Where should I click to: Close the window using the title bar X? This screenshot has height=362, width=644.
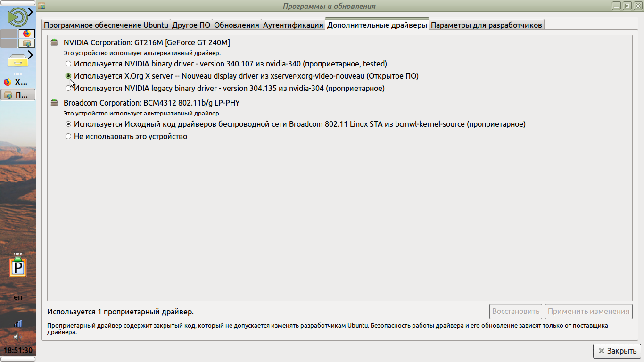pos(637,6)
